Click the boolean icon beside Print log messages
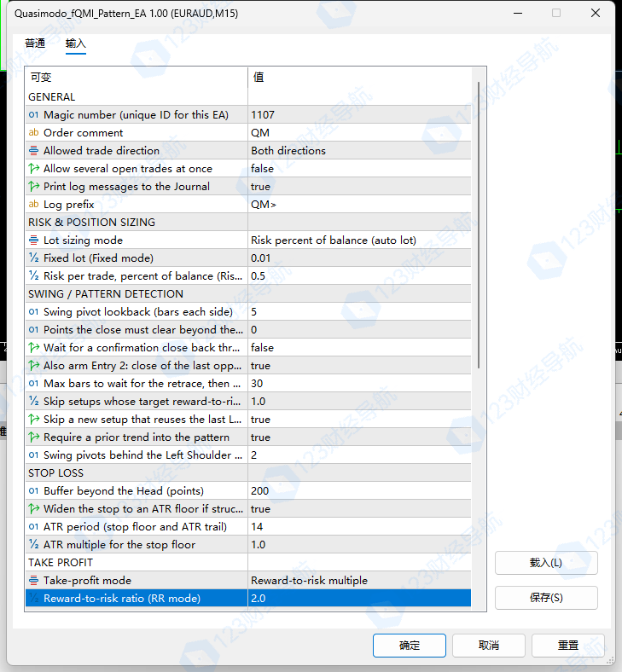 (33, 187)
